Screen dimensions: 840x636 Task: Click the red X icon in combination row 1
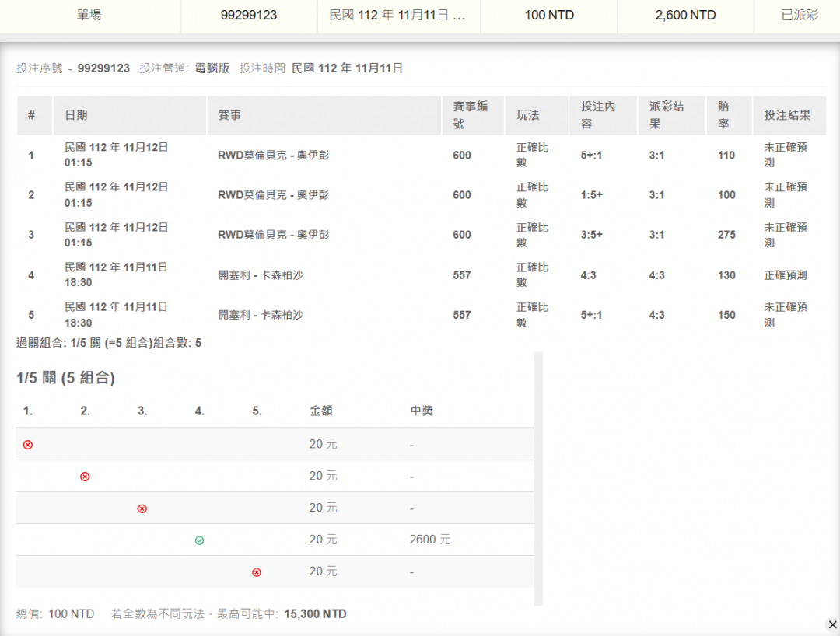pos(28,445)
